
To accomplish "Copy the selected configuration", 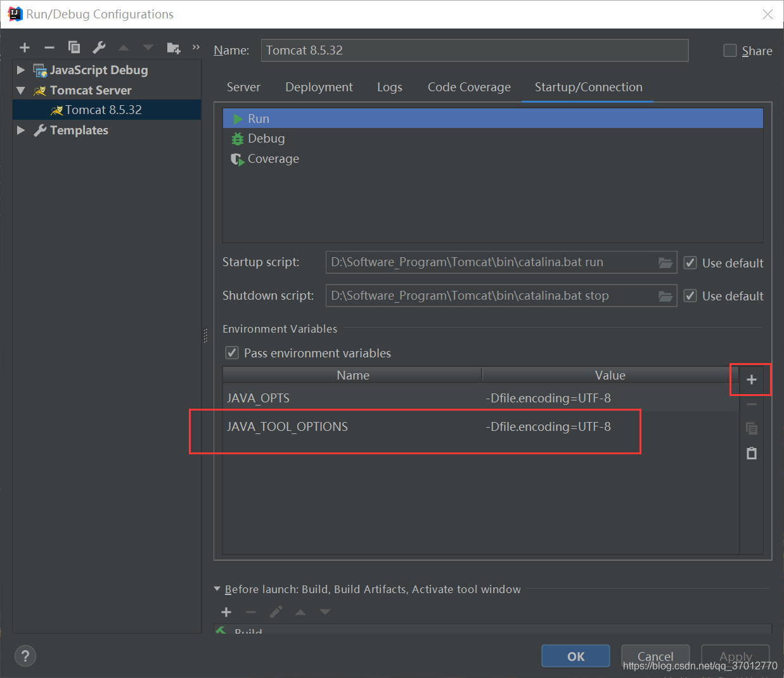I will [x=74, y=48].
